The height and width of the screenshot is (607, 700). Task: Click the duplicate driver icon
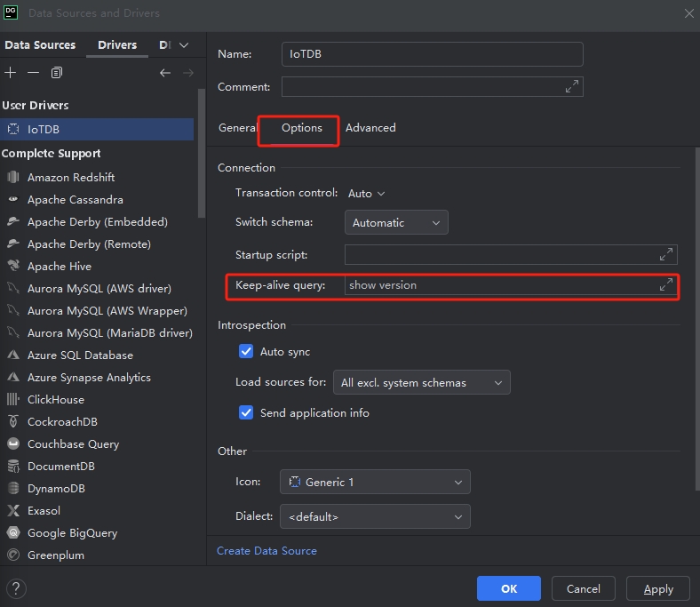pyautogui.click(x=57, y=73)
